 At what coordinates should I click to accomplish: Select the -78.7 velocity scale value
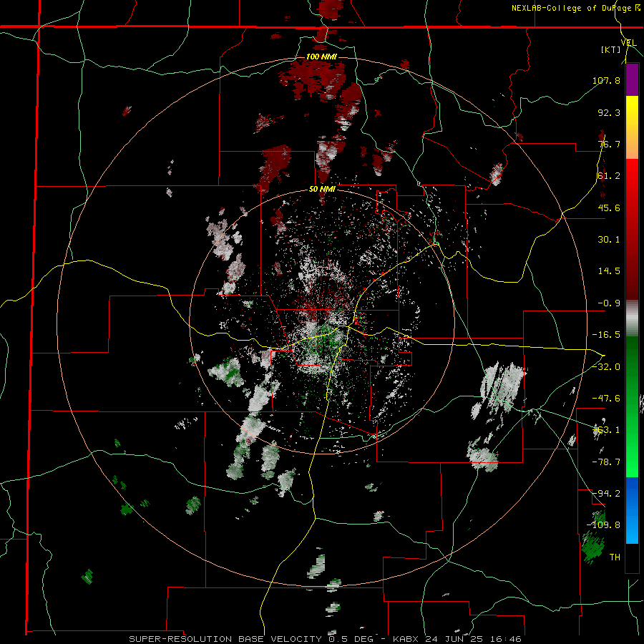[x=606, y=462]
